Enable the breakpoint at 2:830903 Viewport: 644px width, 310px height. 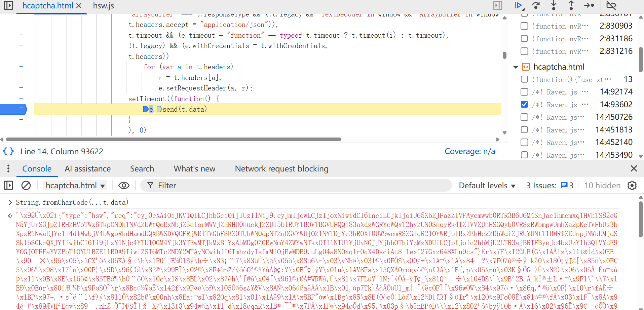[524, 26]
